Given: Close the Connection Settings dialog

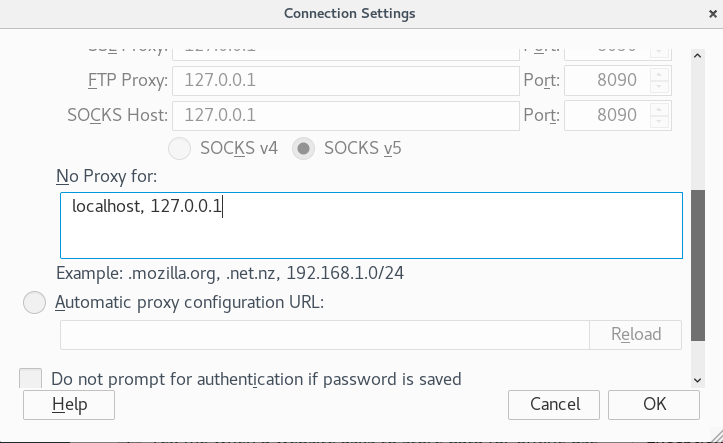Looking at the screenshot, I should (x=713, y=14).
